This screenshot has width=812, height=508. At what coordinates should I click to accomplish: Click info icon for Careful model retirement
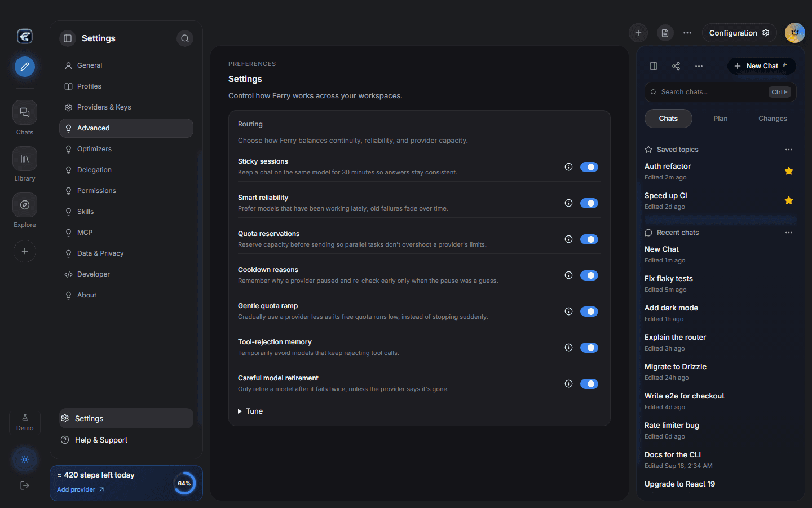(x=568, y=384)
